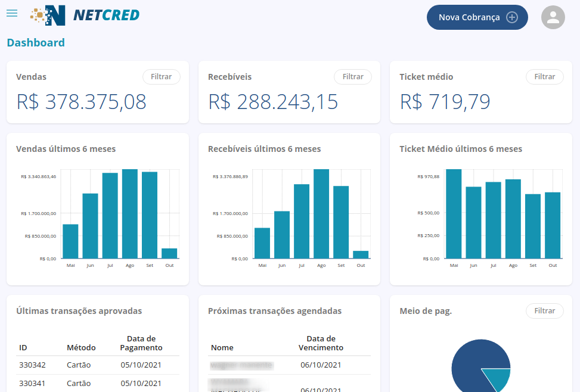
Task: Click the plus icon in Nova Cobrança
Action: (x=512, y=17)
